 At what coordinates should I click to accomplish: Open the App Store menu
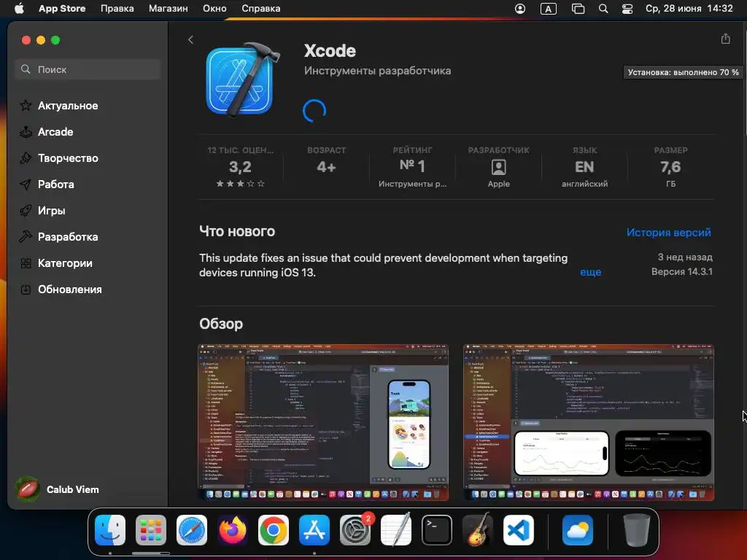click(62, 9)
